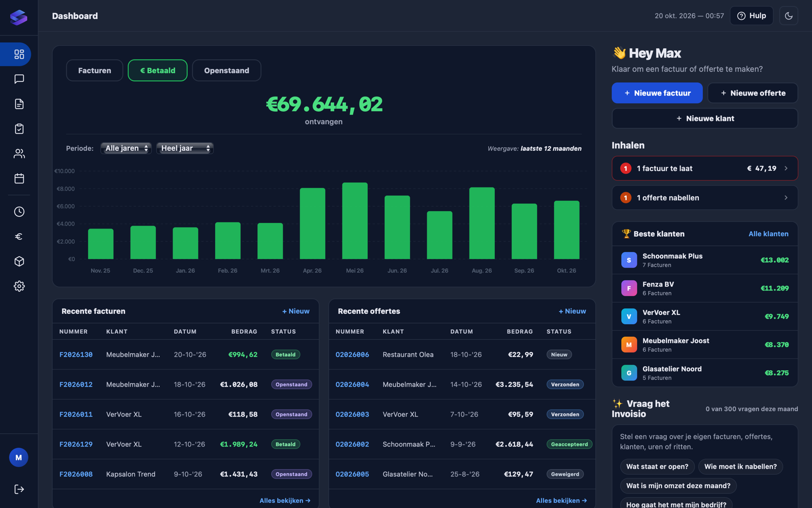Open Schoonmaak Plus customer avatar
The height and width of the screenshot is (508, 812).
629,260
